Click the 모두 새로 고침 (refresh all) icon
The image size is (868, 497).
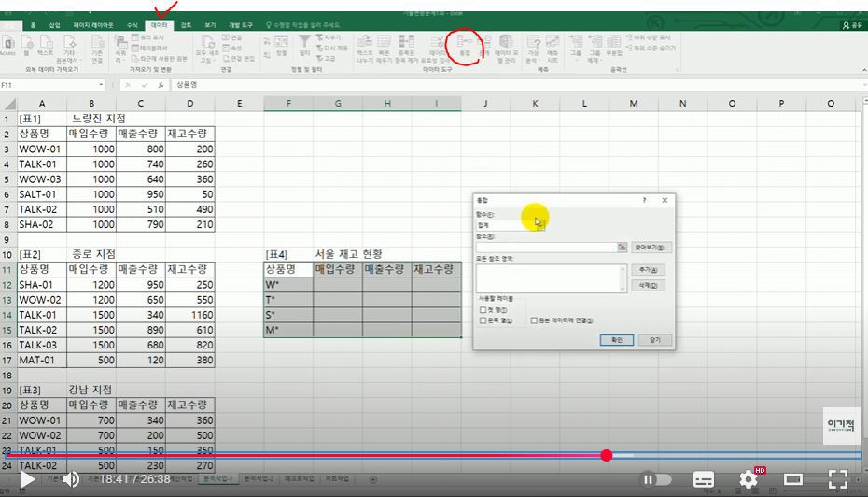[206, 49]
